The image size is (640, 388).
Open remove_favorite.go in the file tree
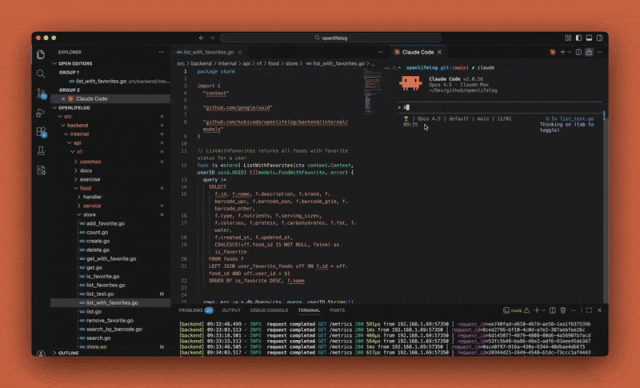click(110, 321)
